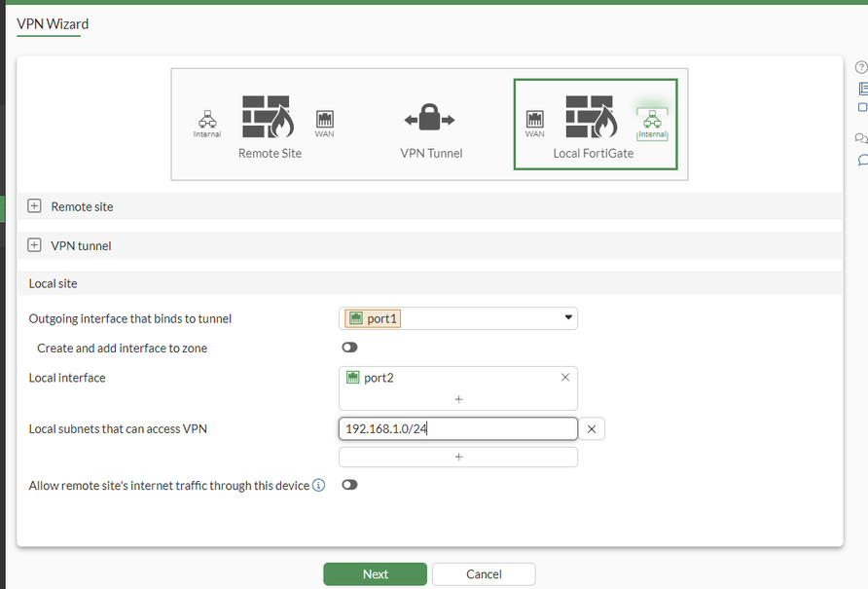Remove port2 from Local interface

pyautogui.click(x=565, y=378)
